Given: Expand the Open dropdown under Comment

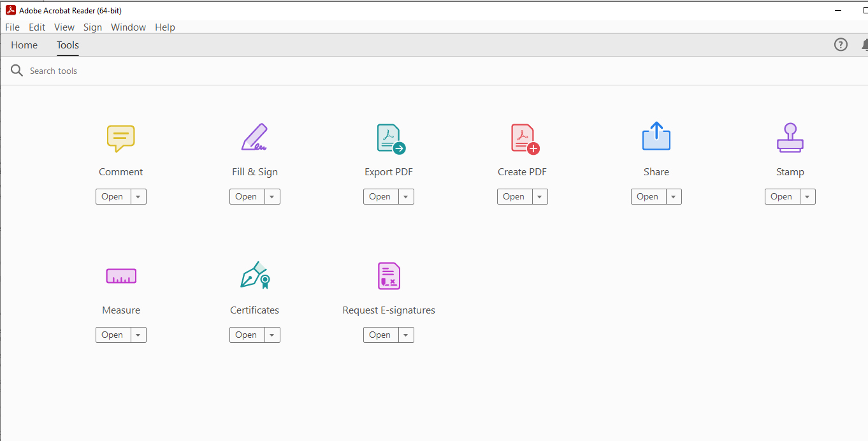Looking at the screenshot, I should (x=138, y=196).
